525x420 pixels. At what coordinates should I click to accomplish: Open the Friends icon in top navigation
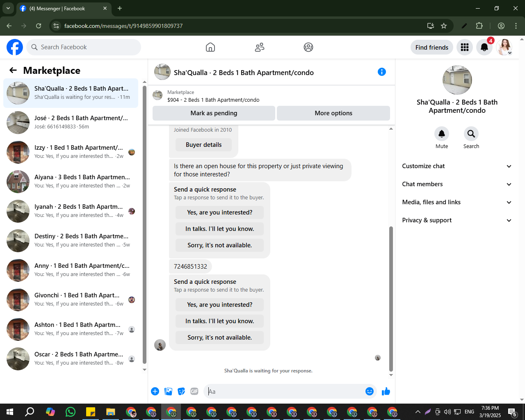[x=260, y=47]
